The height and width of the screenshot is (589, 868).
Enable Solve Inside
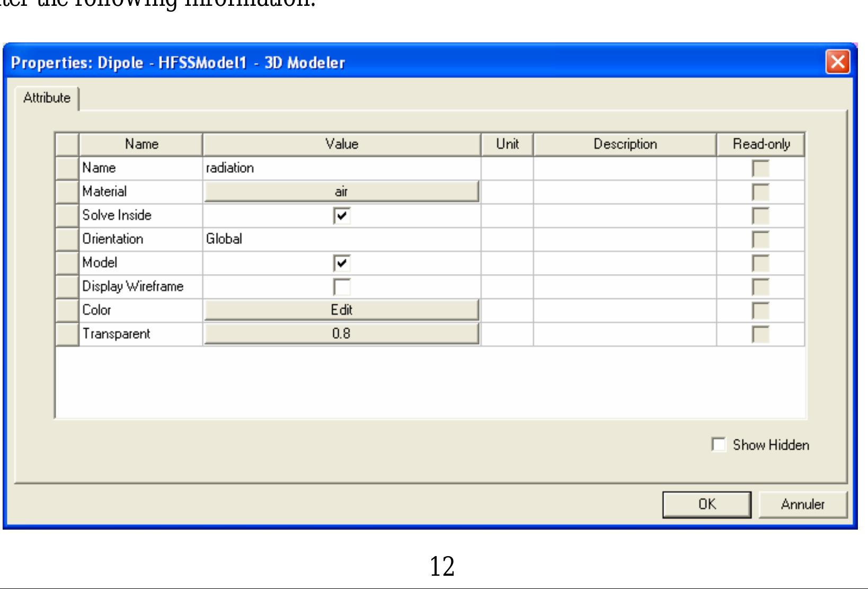[x=342, y=215]
